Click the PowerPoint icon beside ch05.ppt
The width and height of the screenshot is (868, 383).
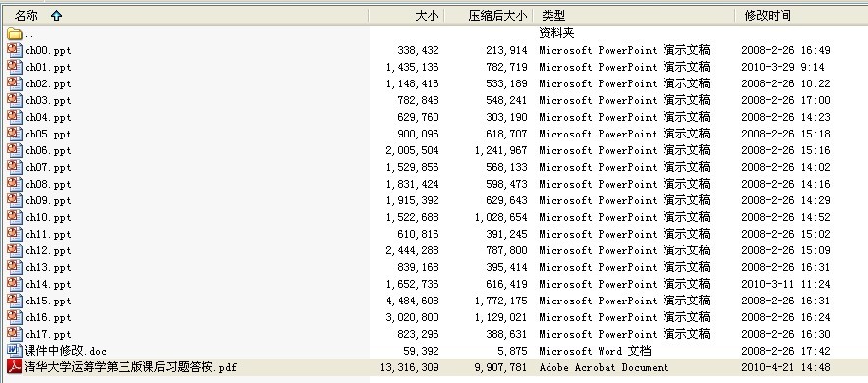click(15, 134)
